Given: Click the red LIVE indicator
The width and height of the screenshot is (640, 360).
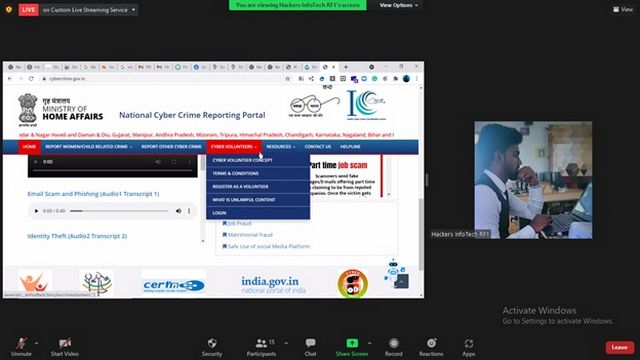Looking at the screenshot, I should pos(29,10).
